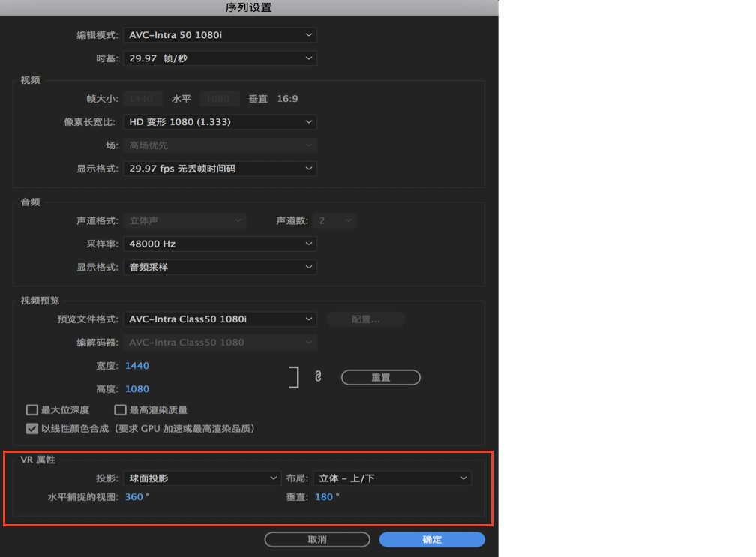This screenshot has width=756, height=557.
Task: Click the 配置 button
Action: click(x=365, y=319)
